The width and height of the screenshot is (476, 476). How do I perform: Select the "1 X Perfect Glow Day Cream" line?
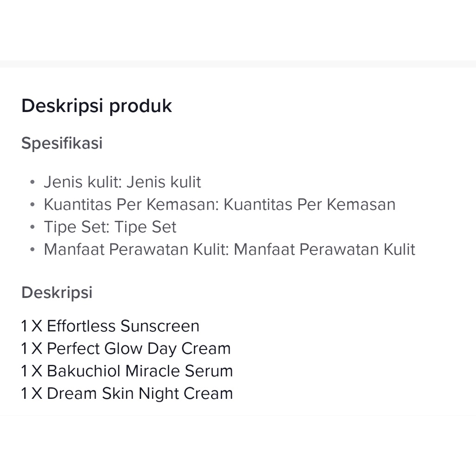pyautogui.click(x=126, y=349)
